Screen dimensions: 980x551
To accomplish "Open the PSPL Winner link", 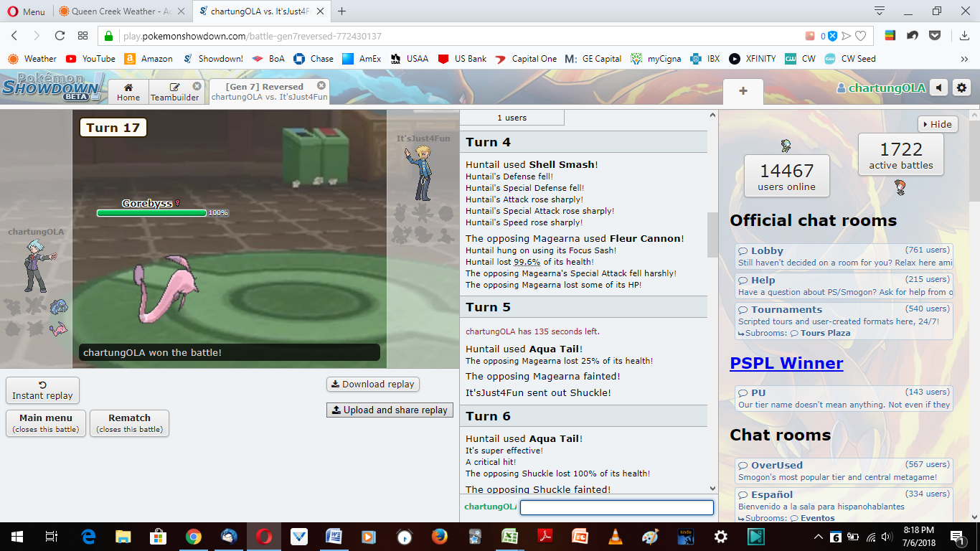I will pos(786,363).
